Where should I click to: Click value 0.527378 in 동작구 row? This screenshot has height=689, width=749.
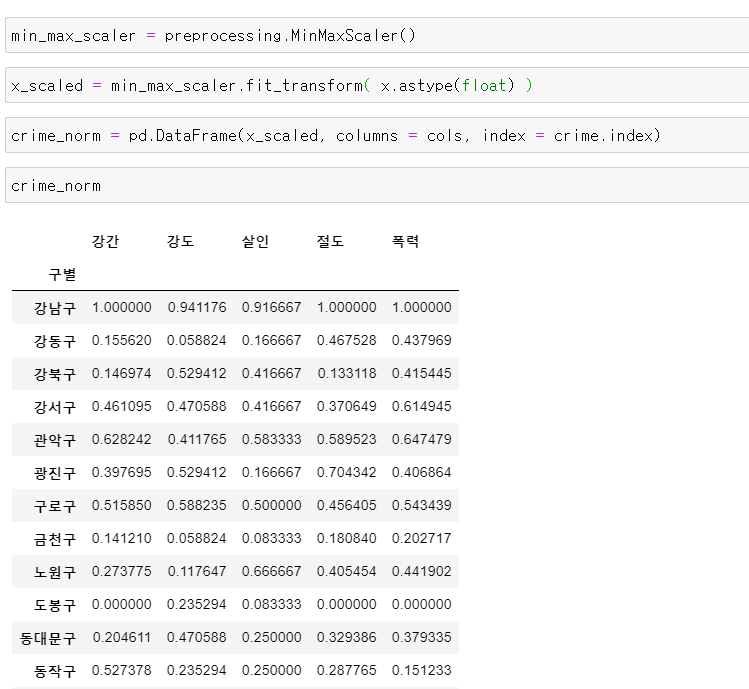[122, 670]
